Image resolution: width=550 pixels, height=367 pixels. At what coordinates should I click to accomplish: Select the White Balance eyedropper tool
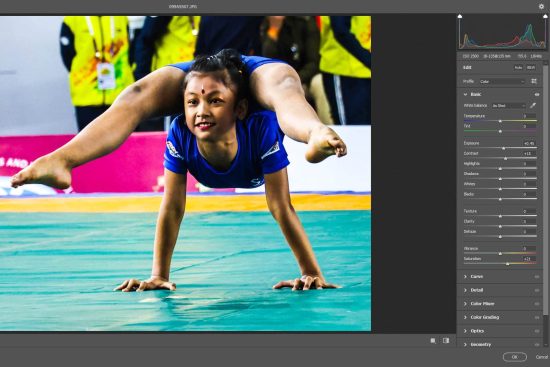533,105
